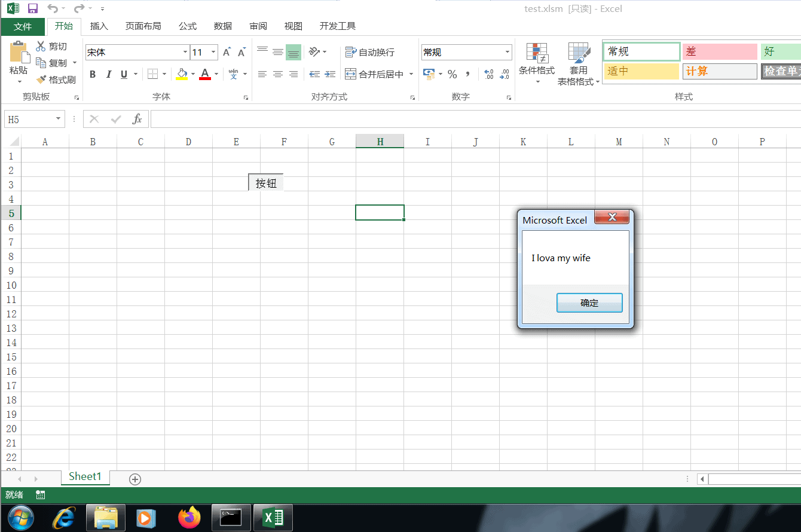Click the phonetic guide wén icon
The image size is (801, 532).
tap(234, 74)
